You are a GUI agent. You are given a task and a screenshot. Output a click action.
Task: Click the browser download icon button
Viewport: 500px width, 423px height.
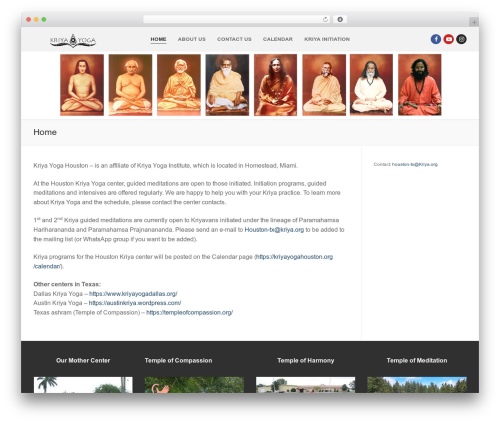click(340, 19)
